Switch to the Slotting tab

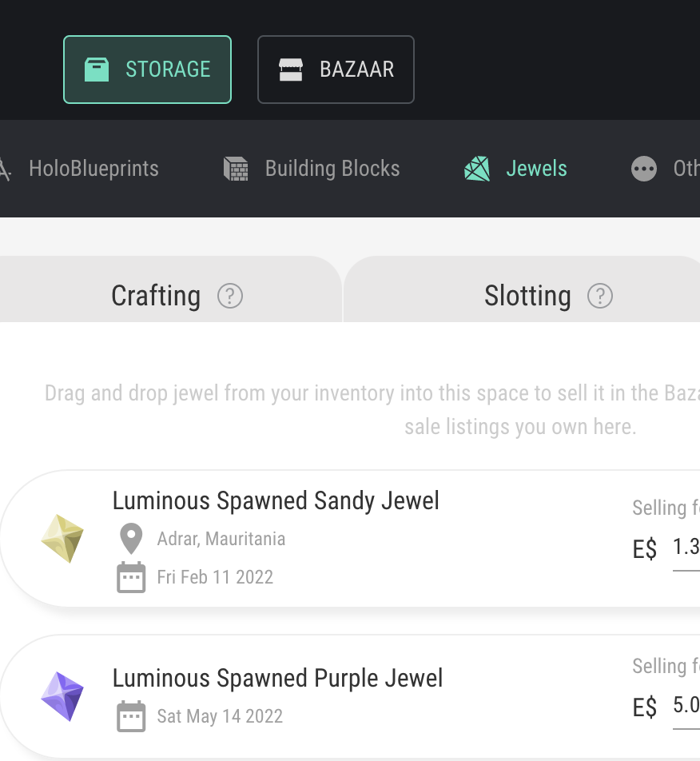[x=527, y=296]
